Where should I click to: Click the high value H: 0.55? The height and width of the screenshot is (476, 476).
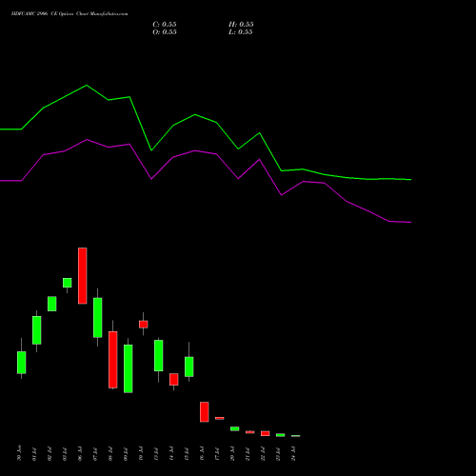click(x=241, y=25)
